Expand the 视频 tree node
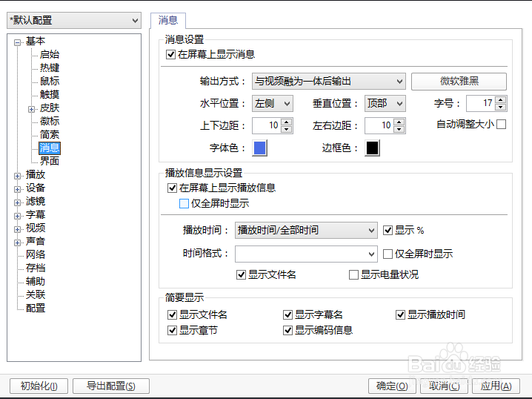Image resolution: width=532 pixels, height=399 pixels. click(17, 230)
